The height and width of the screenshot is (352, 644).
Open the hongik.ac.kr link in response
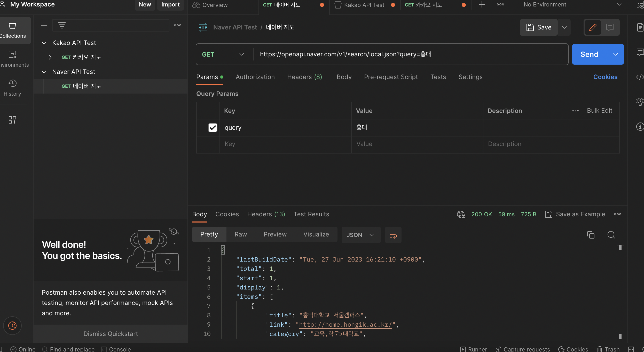click(x=345, y=325)
